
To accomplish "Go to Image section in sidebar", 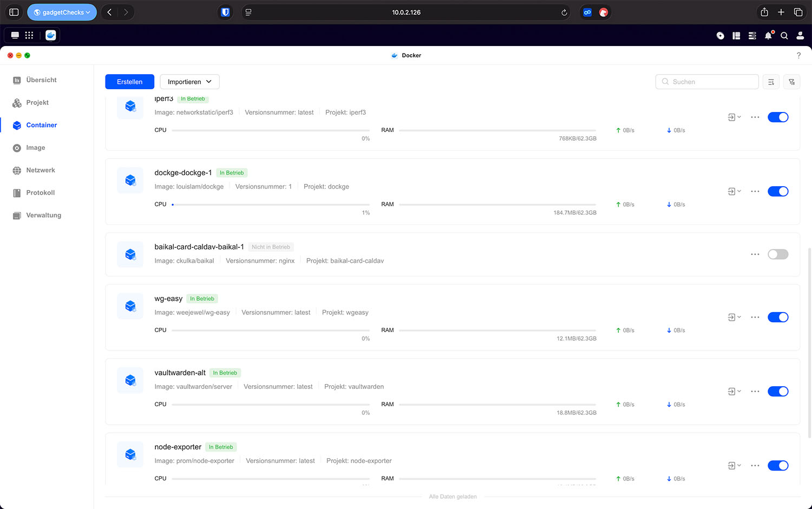I will (35, 148).
